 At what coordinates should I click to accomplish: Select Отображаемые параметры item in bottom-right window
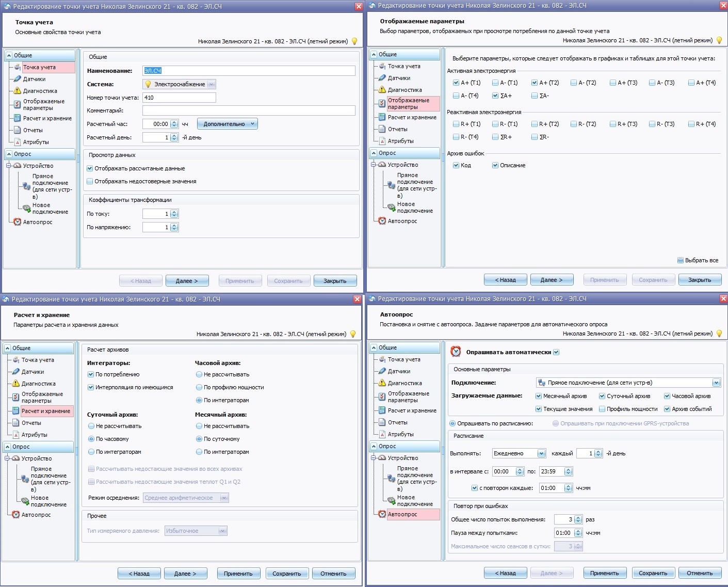pos(409,396)
